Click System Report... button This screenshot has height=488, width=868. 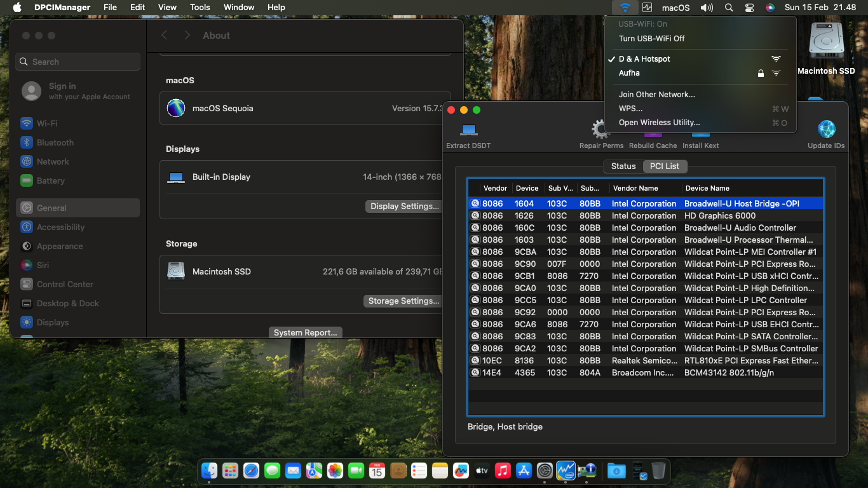306,332
